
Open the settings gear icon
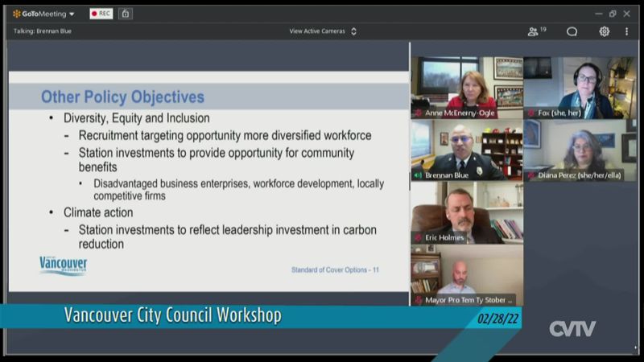[604, 31]
